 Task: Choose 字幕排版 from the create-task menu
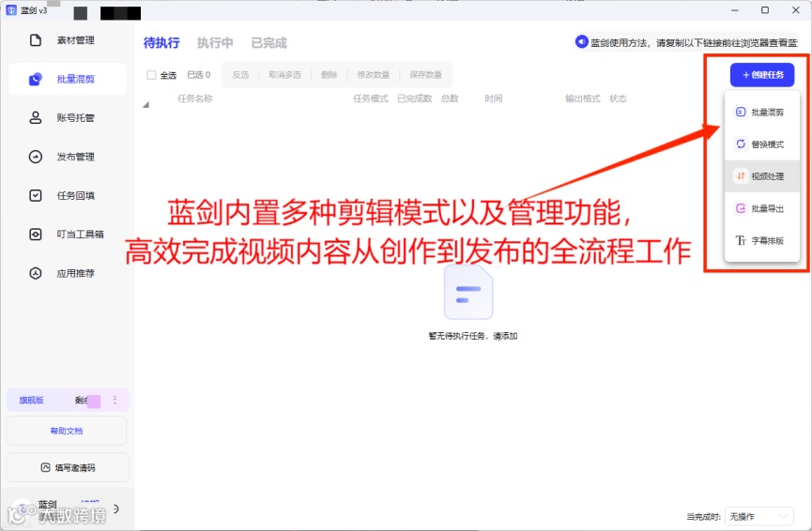click(x=761, y=241)
